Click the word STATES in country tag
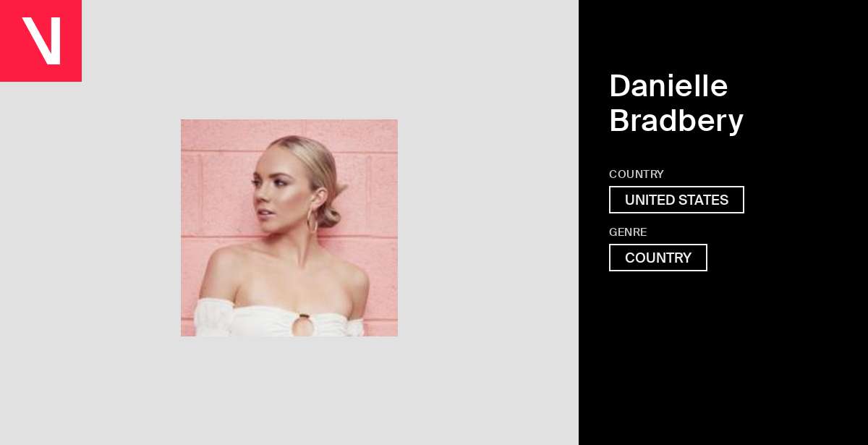868x445 pixels. tap(702, 200)
